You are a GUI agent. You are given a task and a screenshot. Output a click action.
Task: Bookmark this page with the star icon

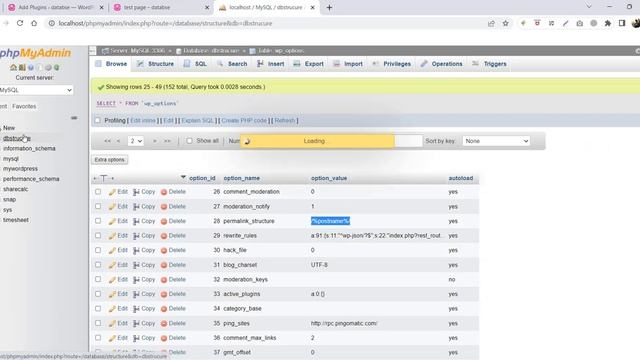pos(506,23)
